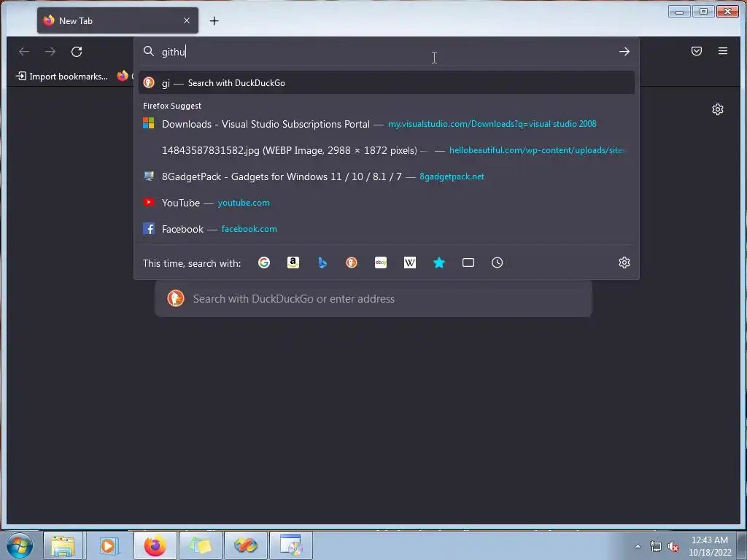Click the address bar text field
This screenshot has height=560, width=747.
pos(386,52)
